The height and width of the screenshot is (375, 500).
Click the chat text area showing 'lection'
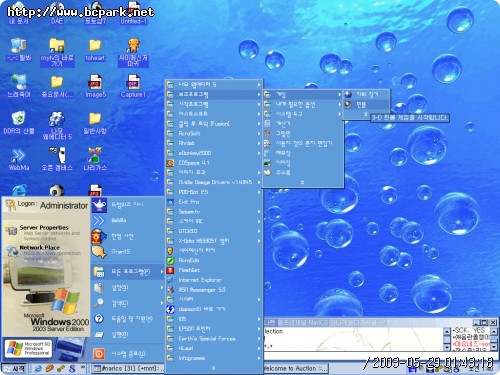353,339
